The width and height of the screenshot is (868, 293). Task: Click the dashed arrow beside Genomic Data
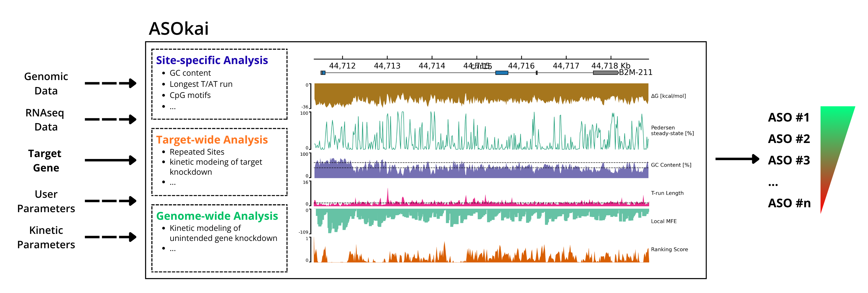(x=110, y=83)
